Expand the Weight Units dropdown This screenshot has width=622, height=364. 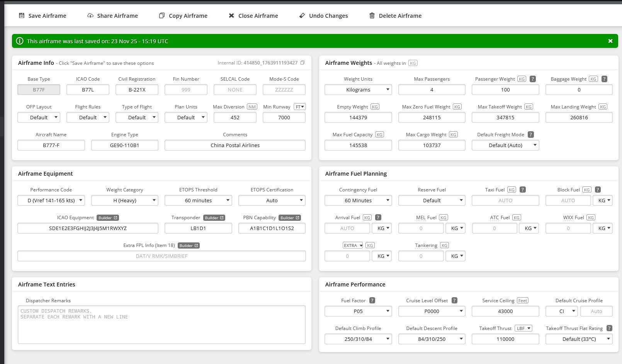pos(358,90)
